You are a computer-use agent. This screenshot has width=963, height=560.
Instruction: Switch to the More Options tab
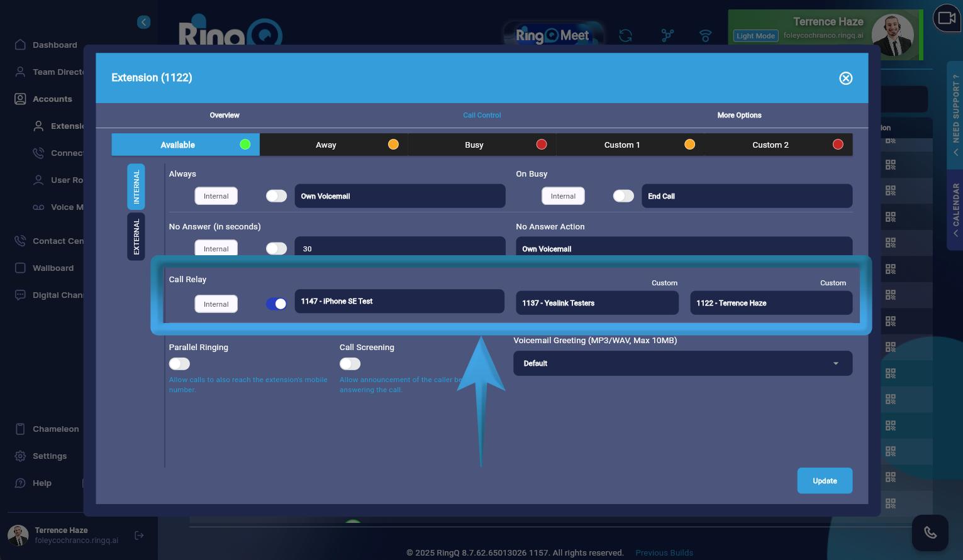click(739, 115)
